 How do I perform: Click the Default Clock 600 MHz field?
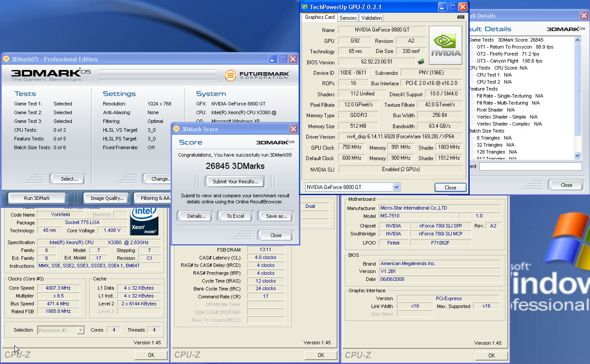(351, 158)
